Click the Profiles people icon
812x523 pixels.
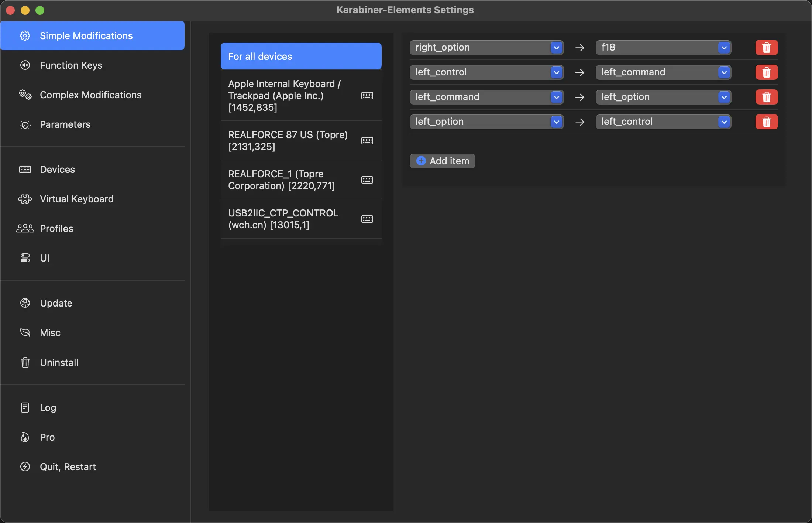(25, 229)
